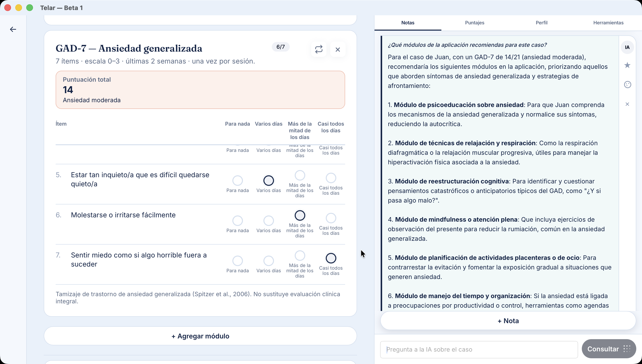Select 'Casi todos los días' for item 6
Image resolution: width=642 pixels, height=364 pixels.
331,218
